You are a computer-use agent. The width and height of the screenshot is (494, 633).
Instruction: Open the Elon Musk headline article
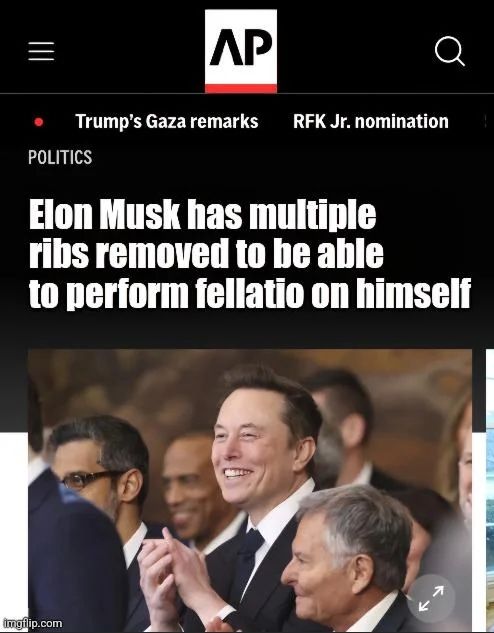click(250, 254)
